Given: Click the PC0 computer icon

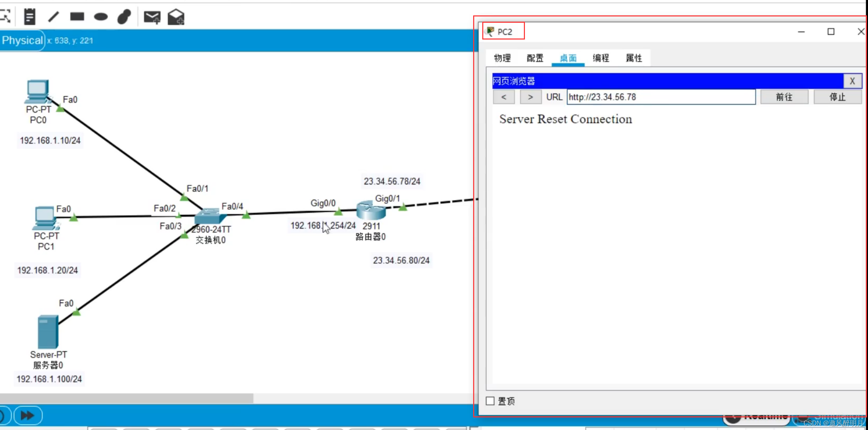Looking at the screenshot, I should pyautogui.click(x=37, y=91).
